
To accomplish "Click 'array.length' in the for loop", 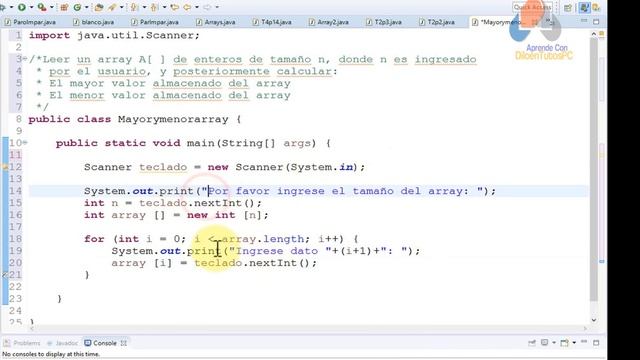I will 263,239.
